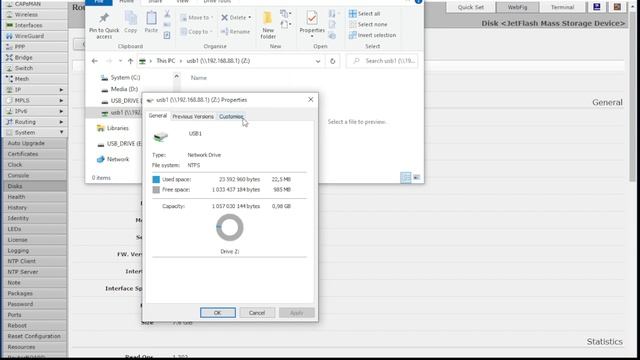Open Properties icon in ribbon
The width and height of the screenshot is (640, 360).
[312, 18]
